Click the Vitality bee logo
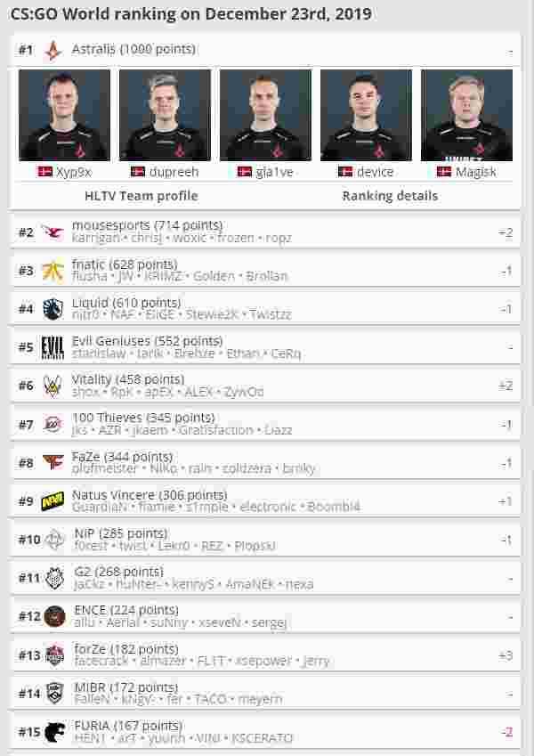 [53, 386]
